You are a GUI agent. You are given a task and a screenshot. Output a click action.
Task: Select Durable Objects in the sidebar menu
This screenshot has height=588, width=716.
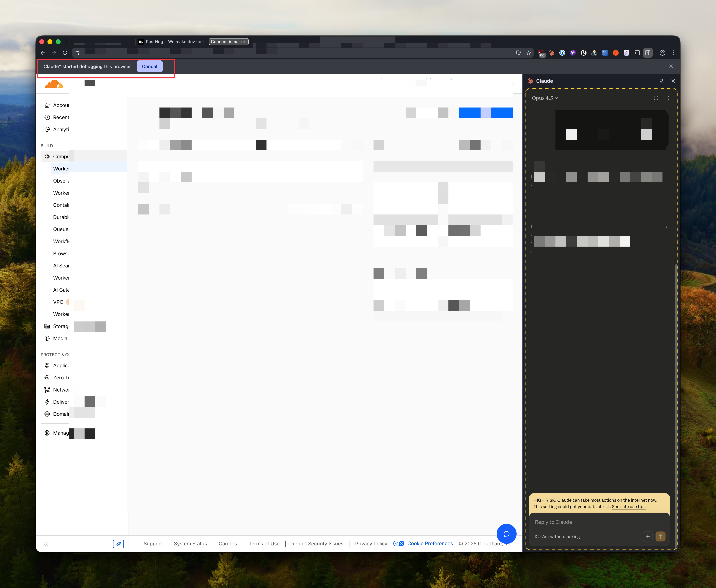tap(61, 217)
